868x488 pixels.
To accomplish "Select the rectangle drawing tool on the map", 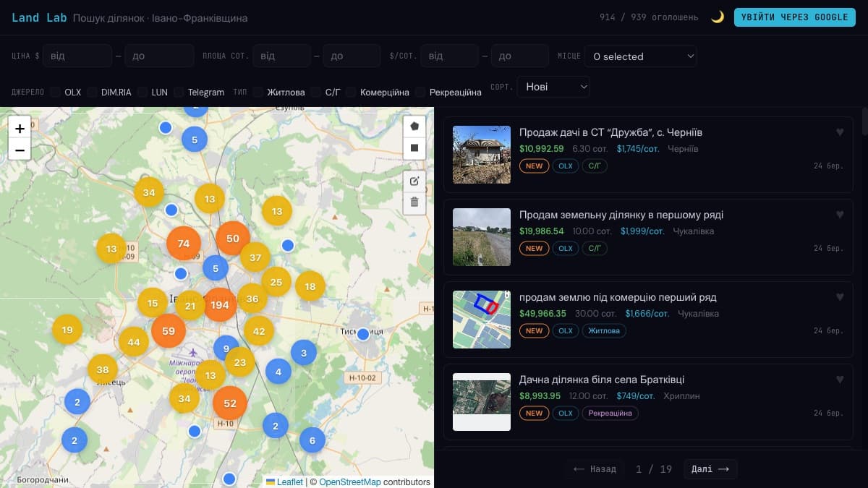I will tap(414, 148).
